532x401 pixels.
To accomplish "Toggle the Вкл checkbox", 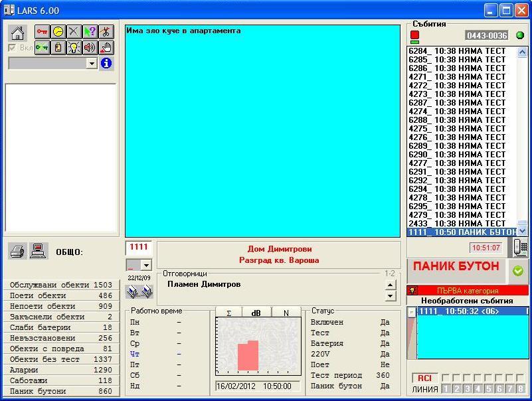I will pos(12,48).
